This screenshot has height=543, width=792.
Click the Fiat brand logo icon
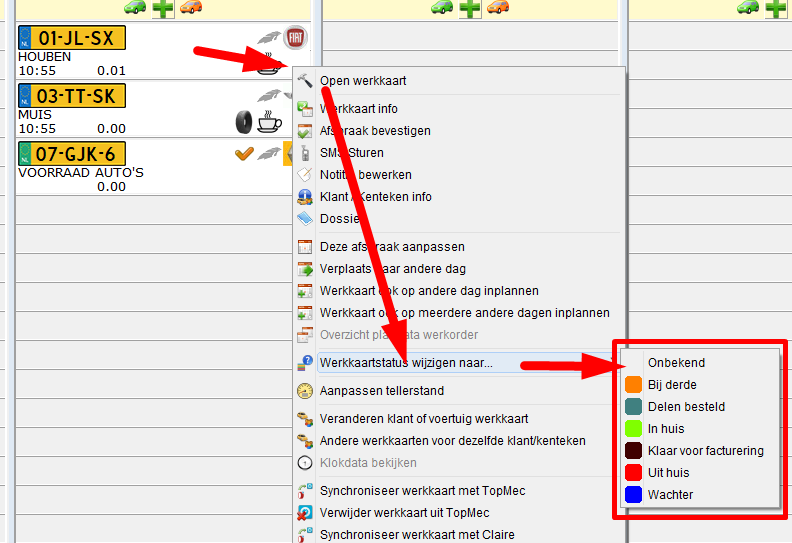[295, 37]
